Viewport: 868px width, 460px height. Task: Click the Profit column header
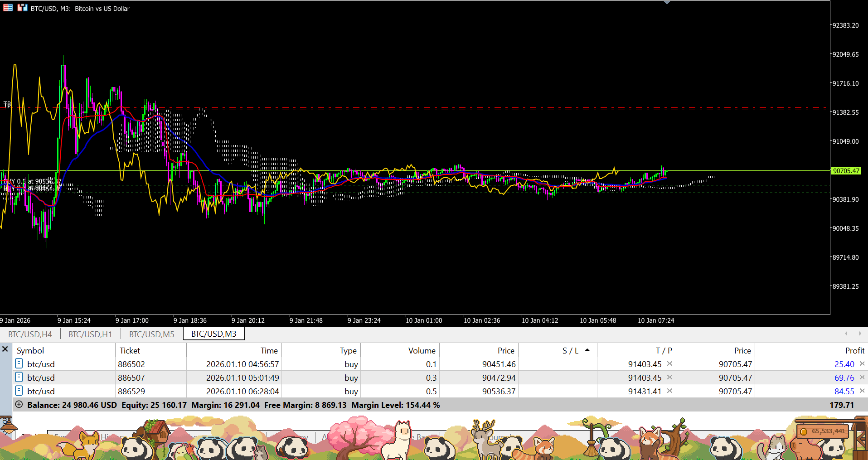coord(854,350)
